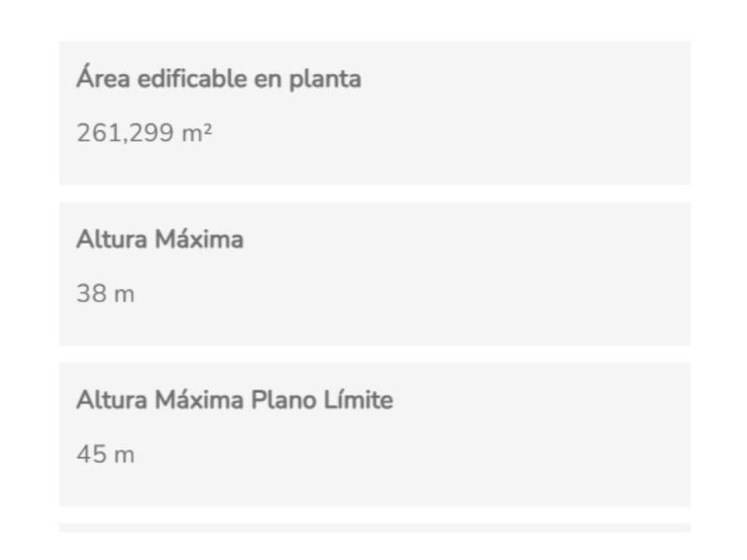Click the "Altura Máxima" heading above 38 m

click(x=159, y=240)
